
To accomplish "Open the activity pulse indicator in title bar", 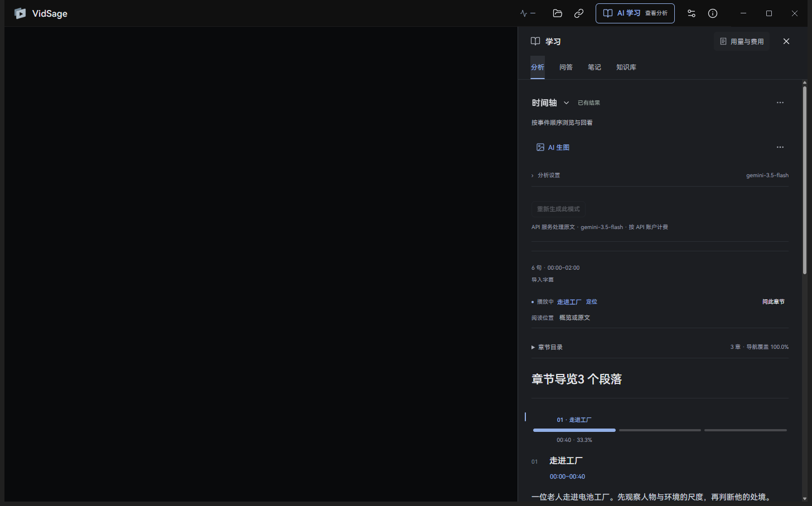I will pyautogui.click(x=528, y=13).
